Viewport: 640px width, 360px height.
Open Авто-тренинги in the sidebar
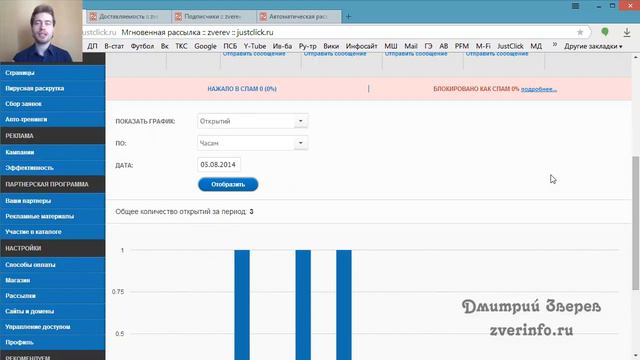[53, 119]
